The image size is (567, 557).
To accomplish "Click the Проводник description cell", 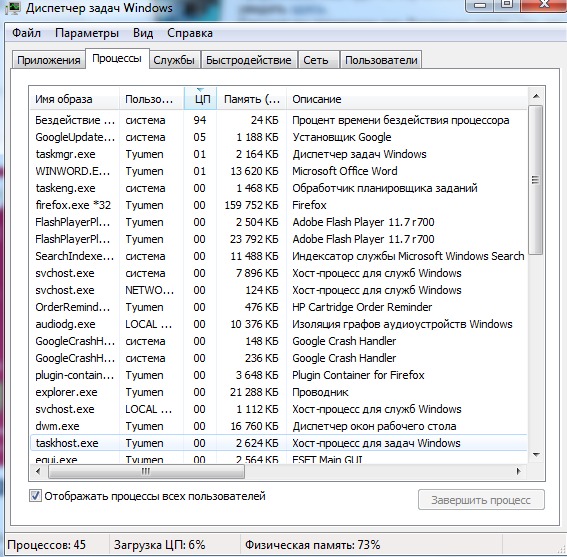I will point(320,392).
